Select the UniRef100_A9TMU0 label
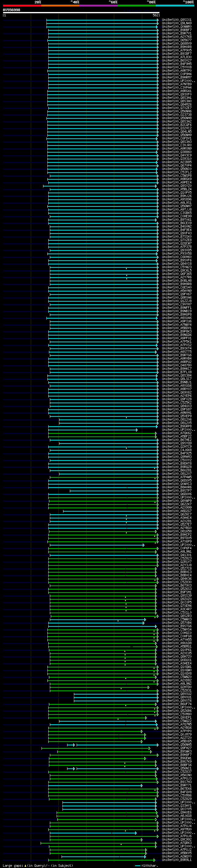Image resolution: width=197 pixels, height=868 pixels. [176, 829]
